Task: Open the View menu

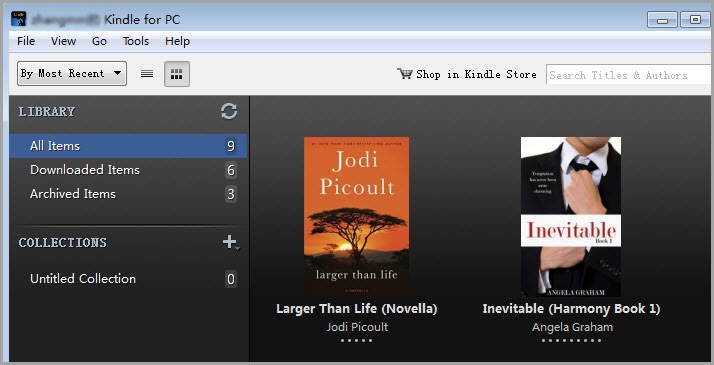Action: point(63,41)
